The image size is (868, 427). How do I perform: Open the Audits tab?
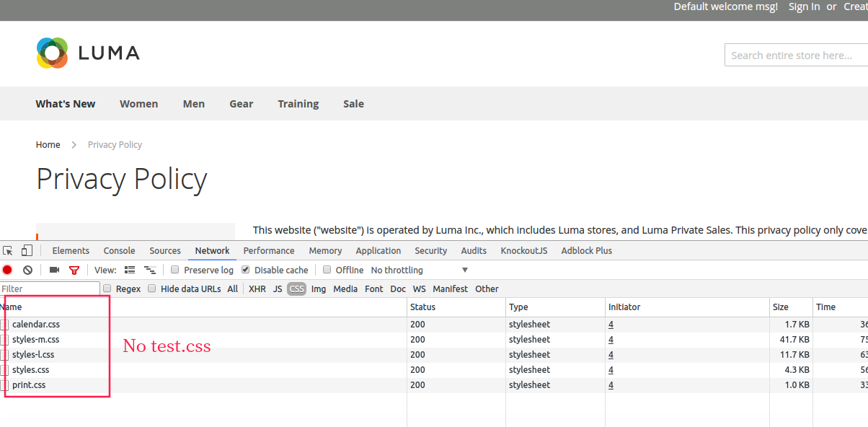point(474,251)
